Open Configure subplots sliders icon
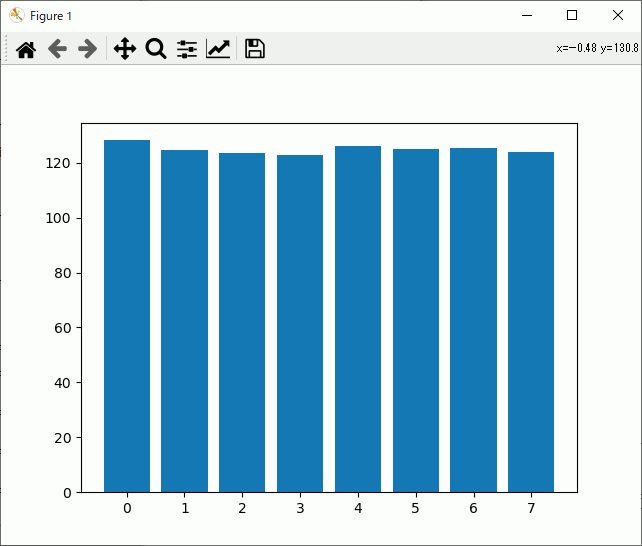642x546 pixels. (x=187, y=49)
